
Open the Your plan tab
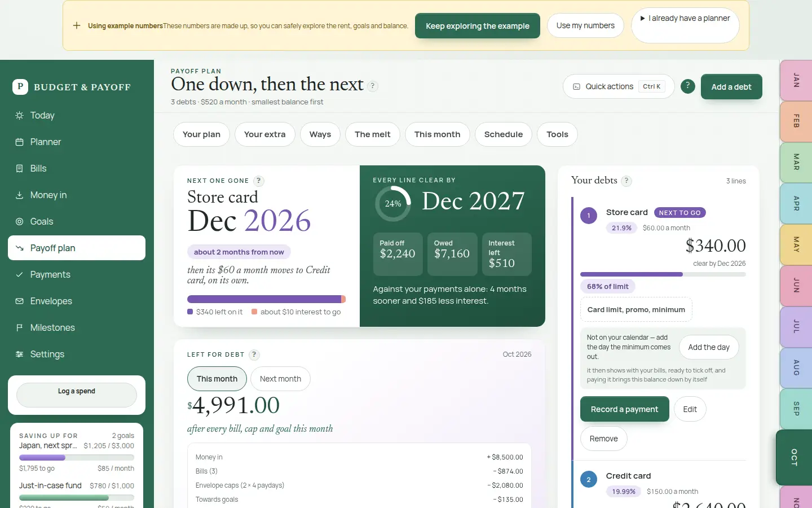click(201, 134)
